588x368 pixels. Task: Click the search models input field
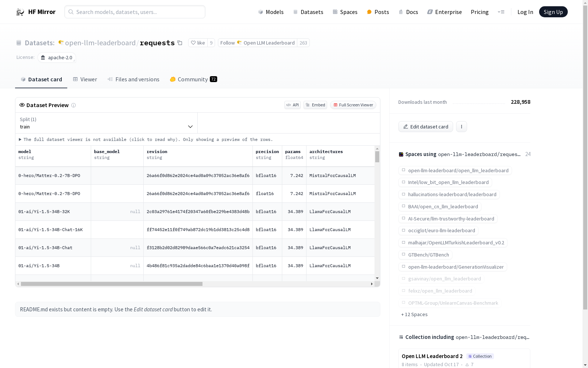[135, 12]
